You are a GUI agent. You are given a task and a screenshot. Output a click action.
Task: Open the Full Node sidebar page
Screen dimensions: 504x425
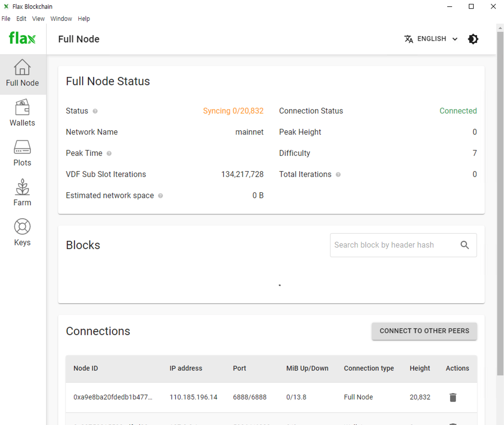pos(23,75)
